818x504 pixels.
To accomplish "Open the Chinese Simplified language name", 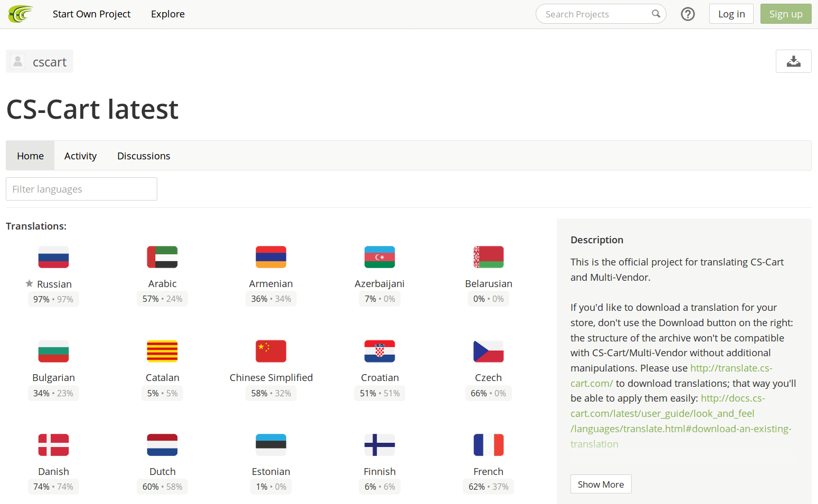I will (271, 377).
